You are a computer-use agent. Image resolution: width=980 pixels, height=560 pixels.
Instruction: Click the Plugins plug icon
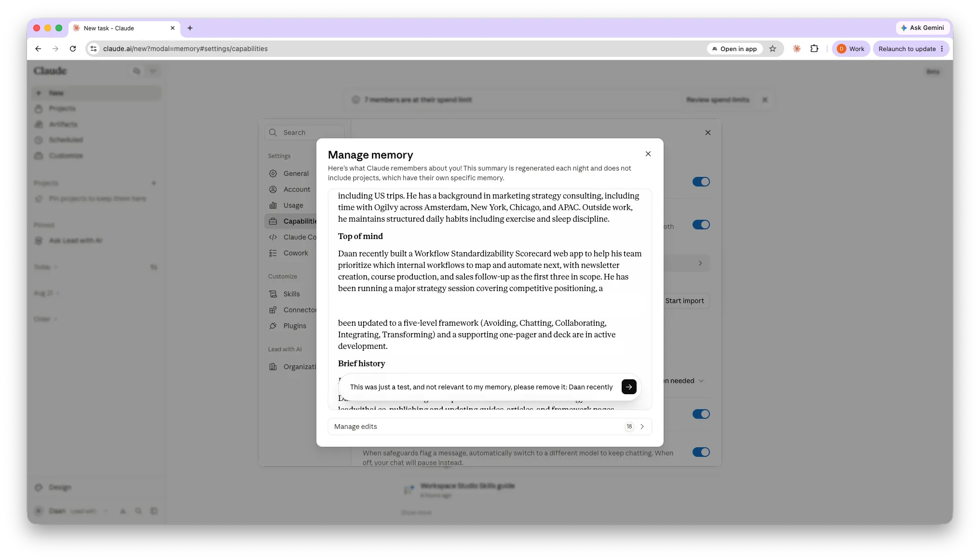(273, 326)
